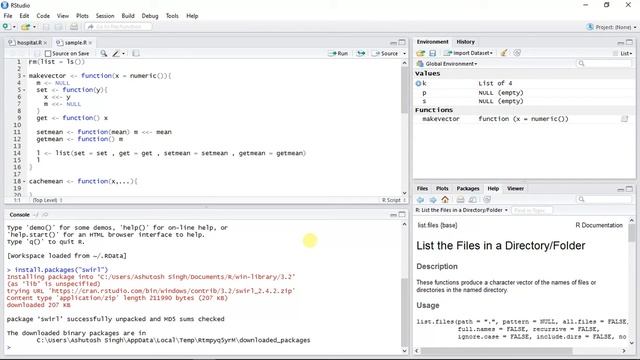Open R Script file type dropdown
The height and width of the screenshot is (360, 640).
coord(393,200)
